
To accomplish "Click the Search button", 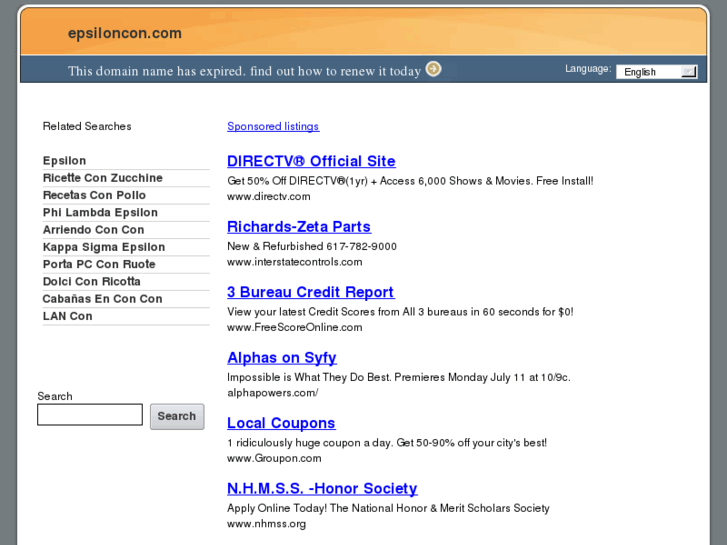I will (x=177, y=416).
